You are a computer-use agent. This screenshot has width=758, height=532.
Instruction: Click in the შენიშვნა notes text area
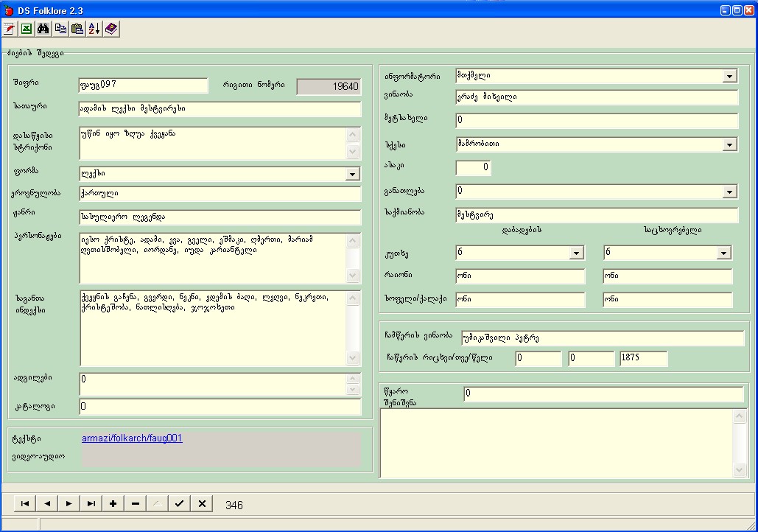556,443
